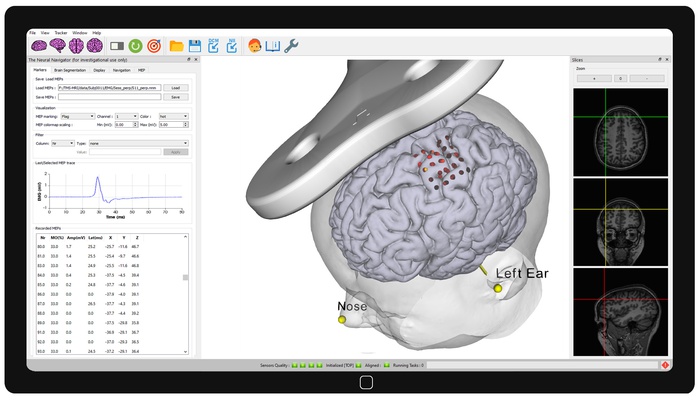Image resolution: width=700 pixels, height=400 pixels.
Task: Open the Help menu
Action: click(x=96, y=33)
